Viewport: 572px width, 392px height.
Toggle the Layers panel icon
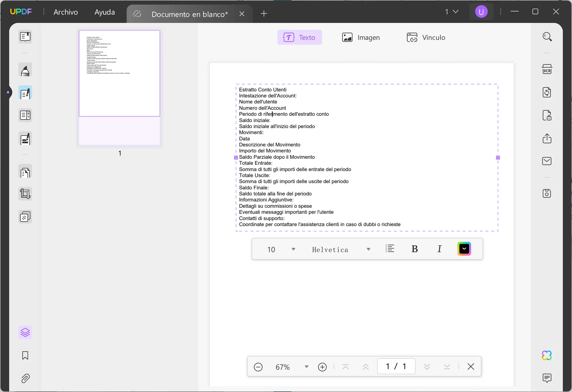coord(25,332)
